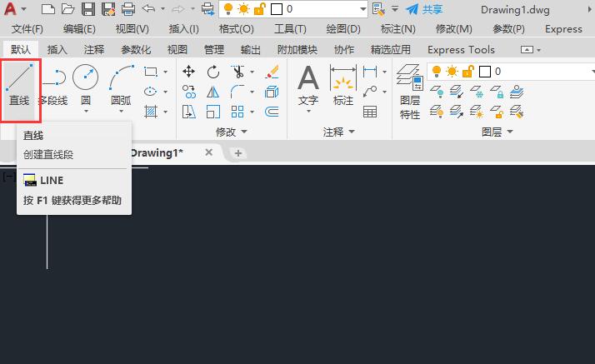Activate the Rotate tool icon
This screenshot has height=364, width=595.
pyautogui.click(x=213, y=72)
